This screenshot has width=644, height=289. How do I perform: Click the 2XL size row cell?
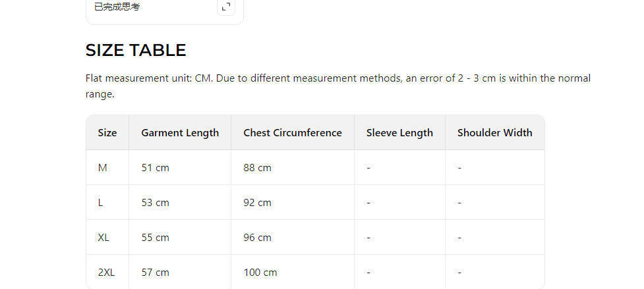click(105, 272)
